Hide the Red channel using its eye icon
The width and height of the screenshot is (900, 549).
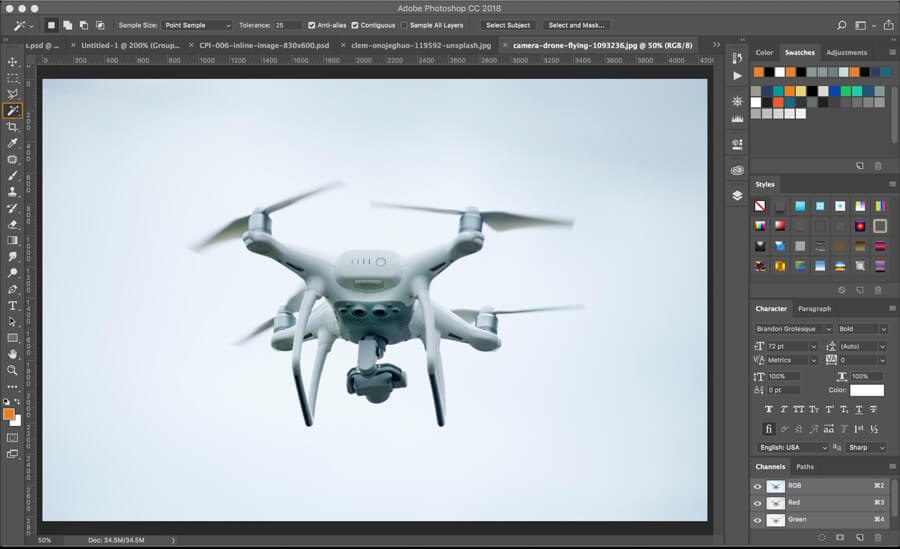757,503
